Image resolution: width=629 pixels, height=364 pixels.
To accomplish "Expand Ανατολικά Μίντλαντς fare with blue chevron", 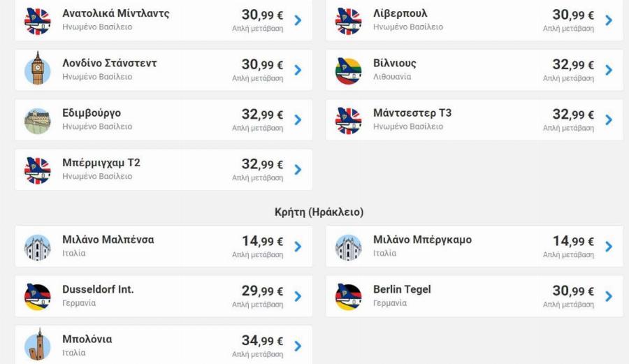I will click(x=298, y=20).
